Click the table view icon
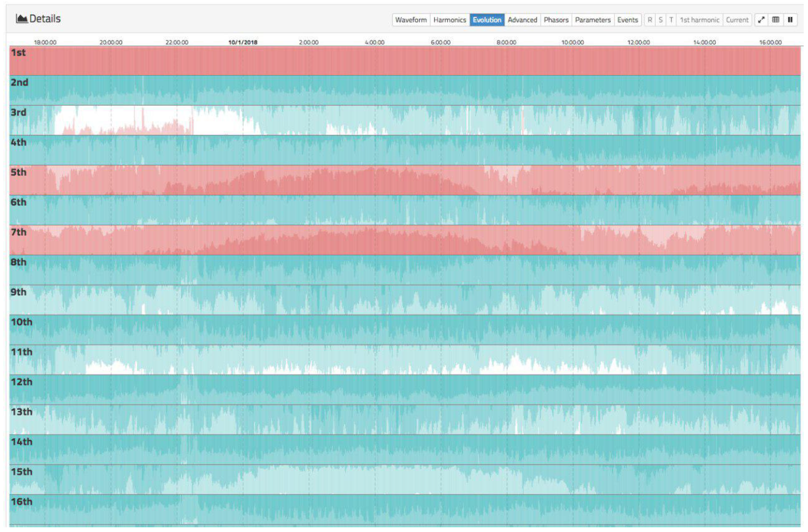 pyautogui.click(x=776, y=20)
